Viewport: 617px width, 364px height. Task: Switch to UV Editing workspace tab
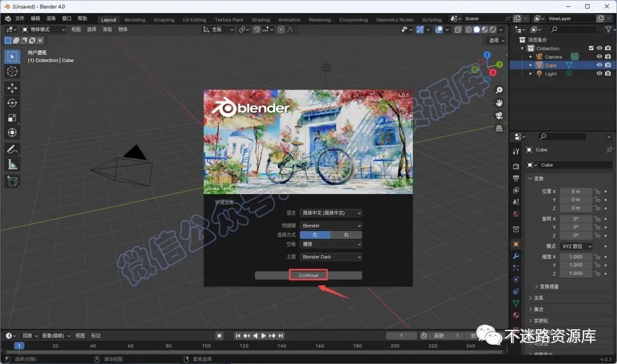tap(194, 19)
